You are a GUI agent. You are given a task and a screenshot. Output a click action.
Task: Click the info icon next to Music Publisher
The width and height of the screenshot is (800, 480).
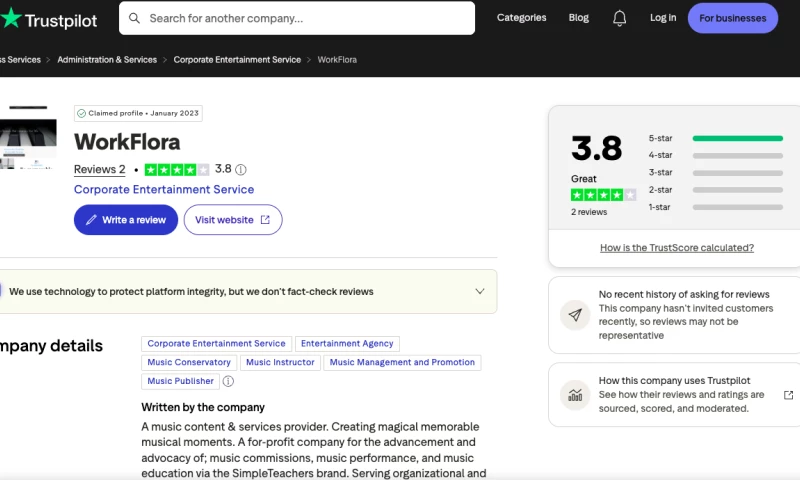228,381
